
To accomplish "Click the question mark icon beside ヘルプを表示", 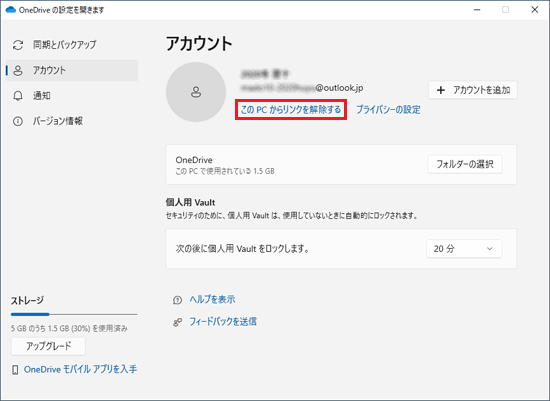I will coord(177,300).
